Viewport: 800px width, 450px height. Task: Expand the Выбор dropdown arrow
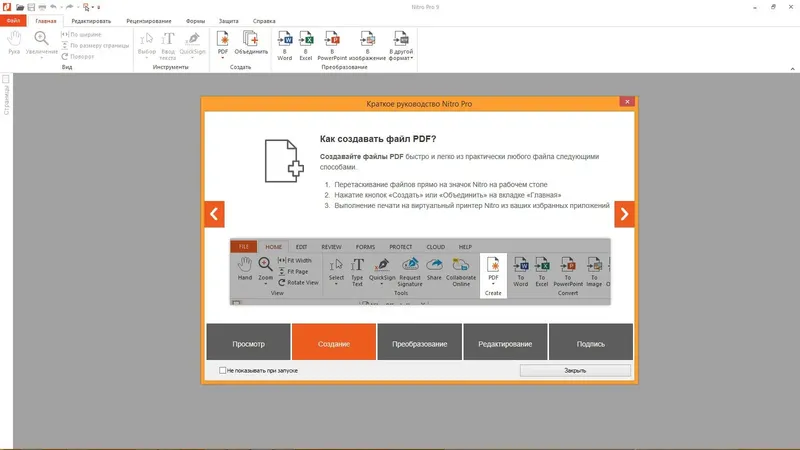(146, 58)
